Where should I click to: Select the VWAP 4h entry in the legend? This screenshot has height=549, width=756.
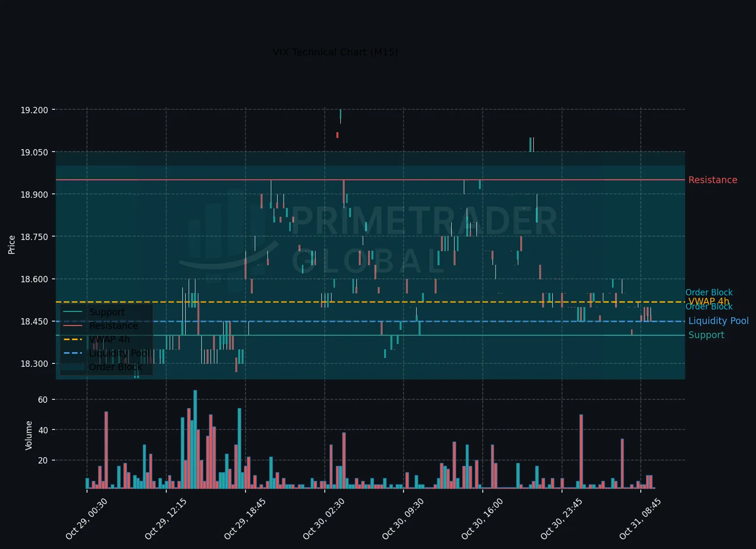pos(109,340)
